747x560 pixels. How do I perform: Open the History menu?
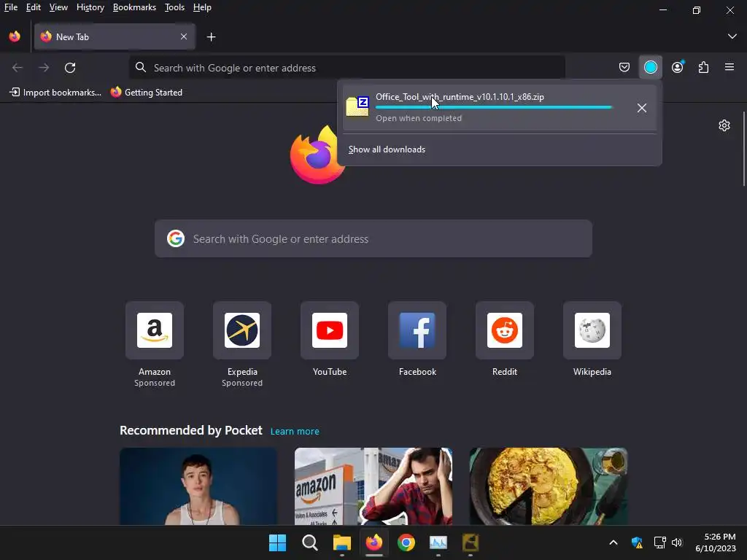[90, 7]
